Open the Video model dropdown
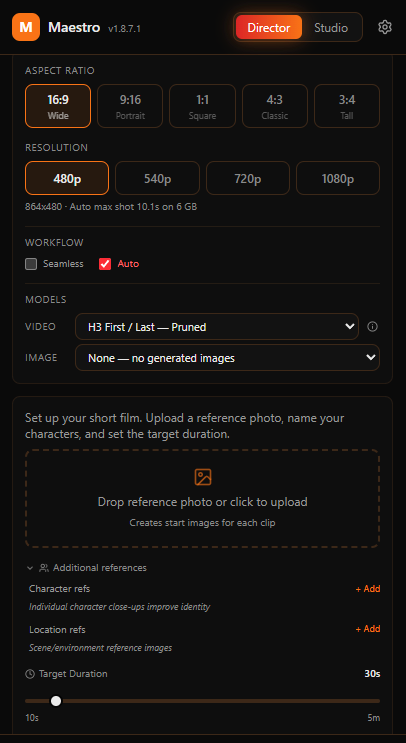 click(217, 326)
